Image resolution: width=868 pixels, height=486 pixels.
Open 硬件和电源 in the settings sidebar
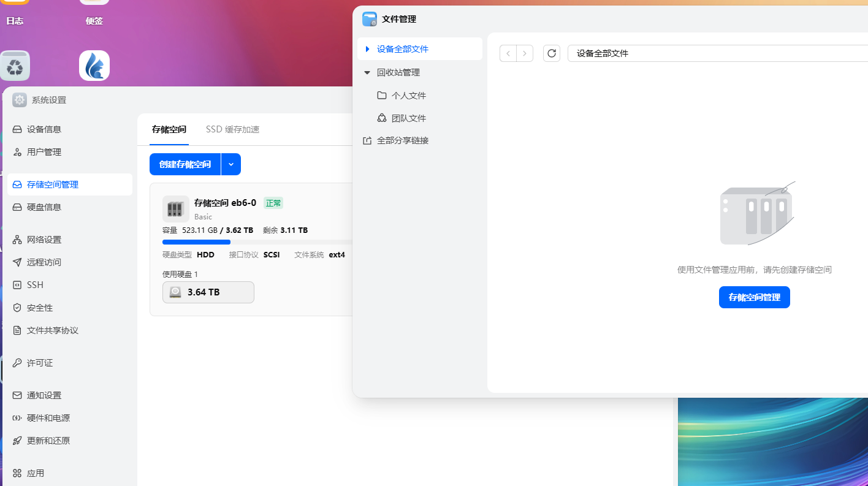(70, 418)
